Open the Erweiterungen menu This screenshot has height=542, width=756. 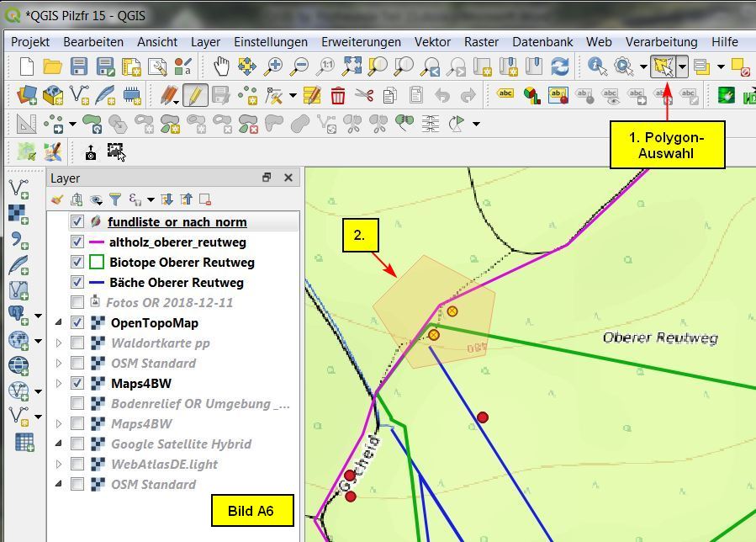[x=361, y=41]
